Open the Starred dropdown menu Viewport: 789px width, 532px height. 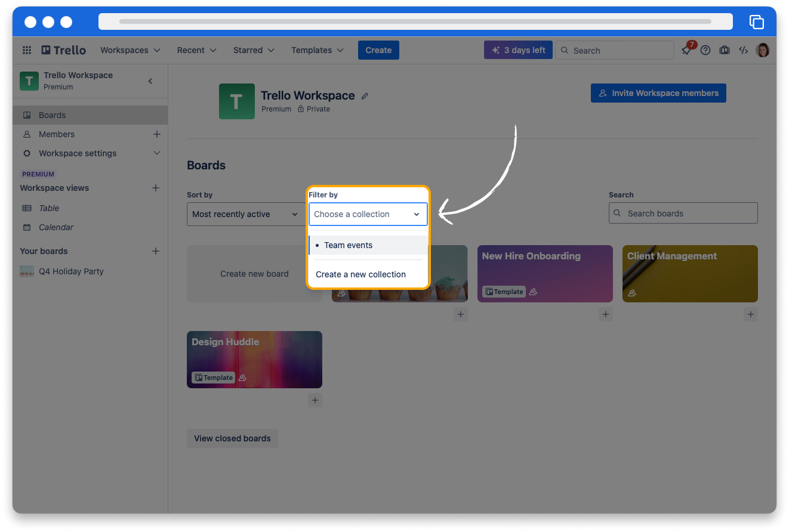click(x=254, y=50)
